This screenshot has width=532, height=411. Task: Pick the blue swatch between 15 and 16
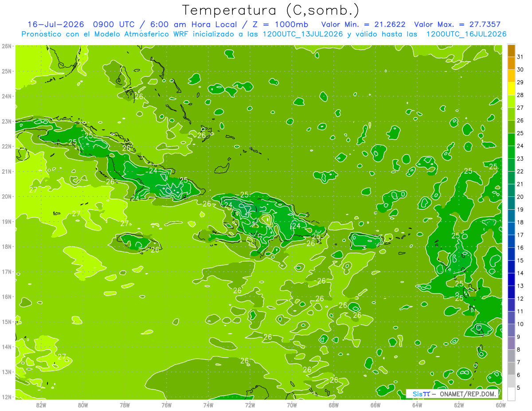[511, 254]
